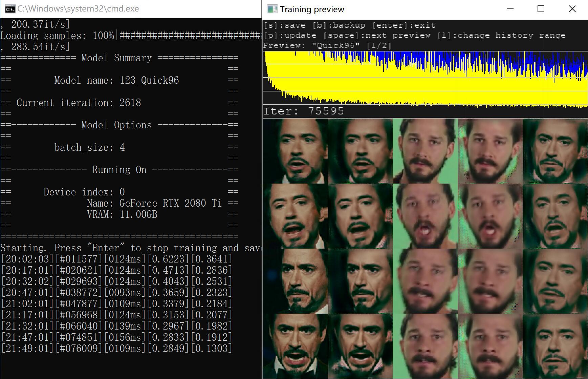The width and height of the screenshot is (588, 379).
Task: Click the yellow and blue loss history graph
Action: 425,80
